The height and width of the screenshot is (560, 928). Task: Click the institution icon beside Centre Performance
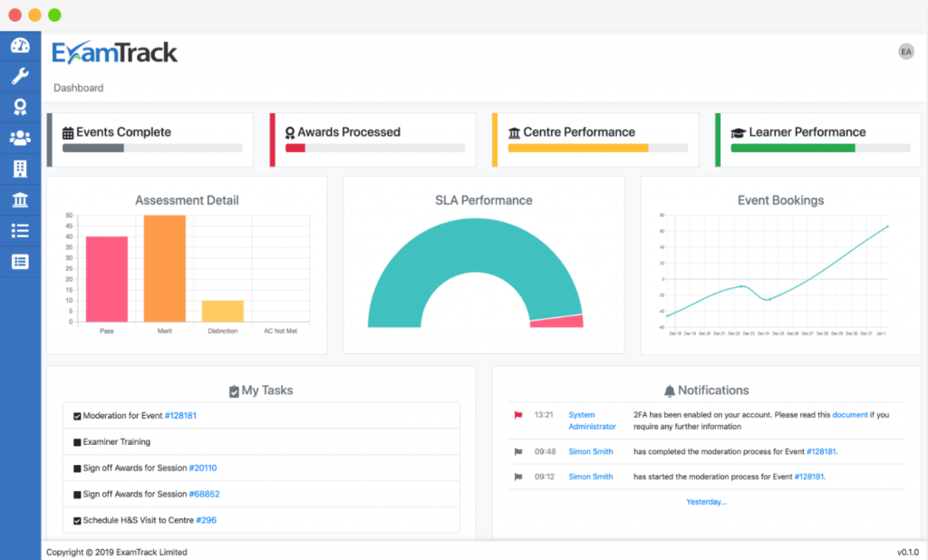(x=515, y=132)
